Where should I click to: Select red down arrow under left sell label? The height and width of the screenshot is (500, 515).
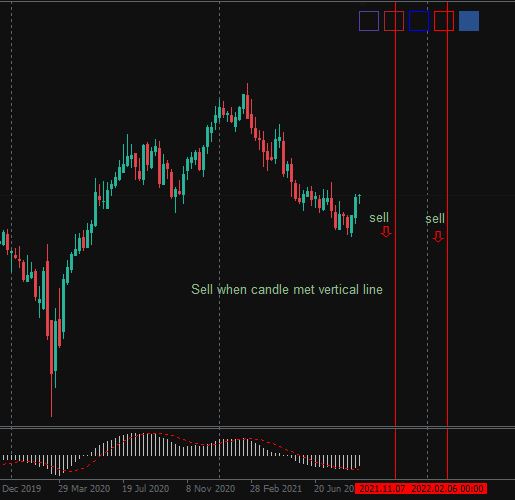(x=386, y=232)
